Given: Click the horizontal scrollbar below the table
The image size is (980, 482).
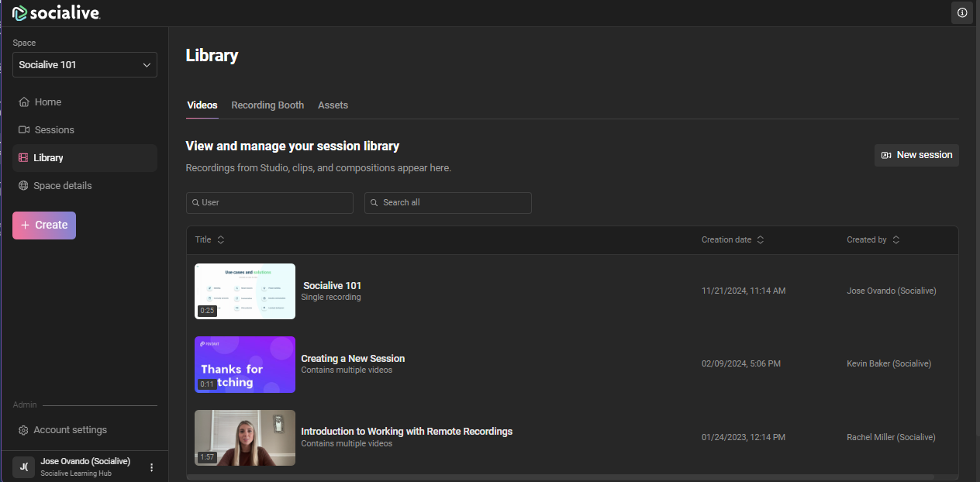Looking at the screenshot, I should click(x=561, y=477).
